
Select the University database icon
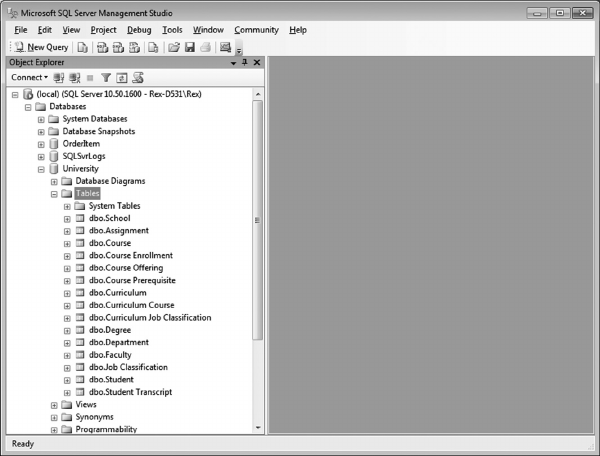(54, 169)
